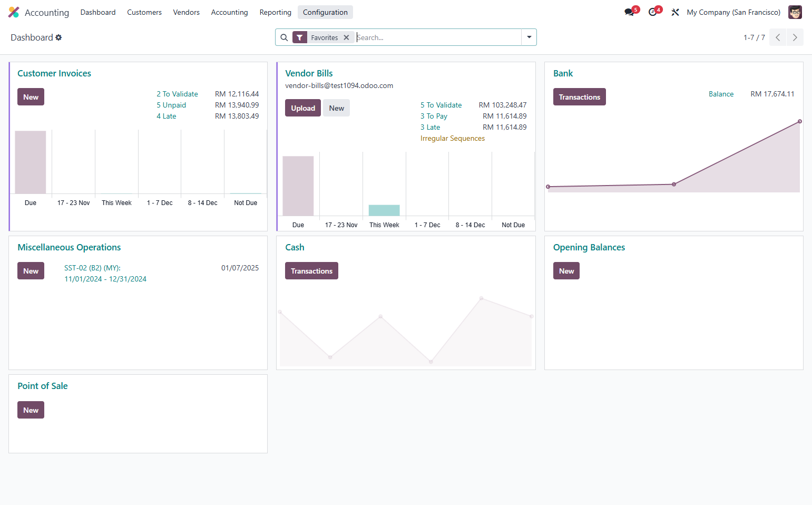
Task: Create new customer invoice with New button
Action: click(x=31, y=97)
